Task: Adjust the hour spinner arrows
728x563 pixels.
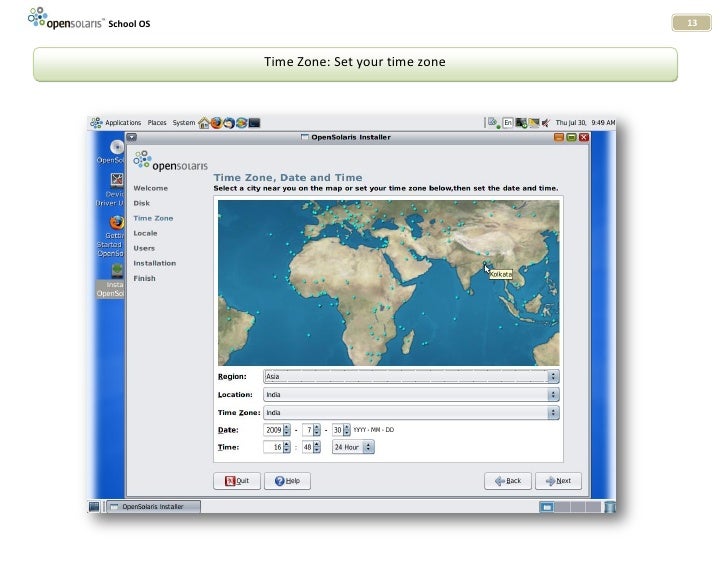Action: (x=287, y=447)
